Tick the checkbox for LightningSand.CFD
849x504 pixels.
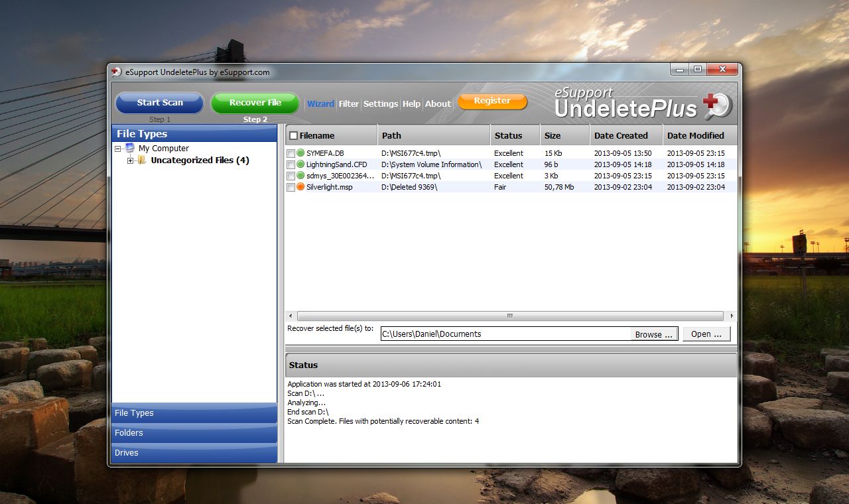pyautogui.click(x=291, y=164)
